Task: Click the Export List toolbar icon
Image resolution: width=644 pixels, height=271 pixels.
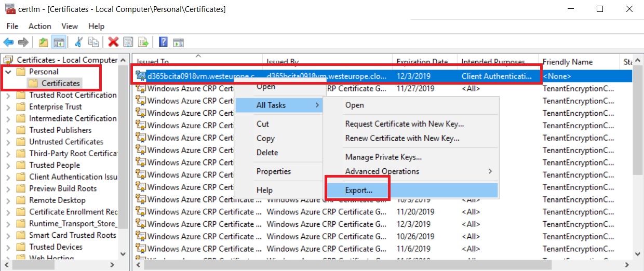Action: [x=143, y=42]
